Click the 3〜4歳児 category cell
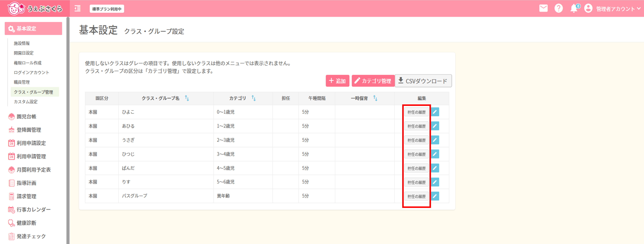This screenshot has width=644, height=244. 243,154
